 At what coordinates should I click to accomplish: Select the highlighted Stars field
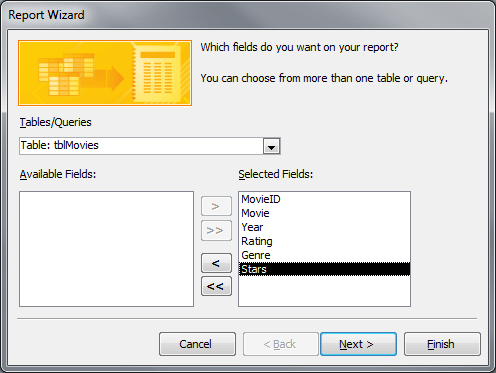[x=324, y=269]
